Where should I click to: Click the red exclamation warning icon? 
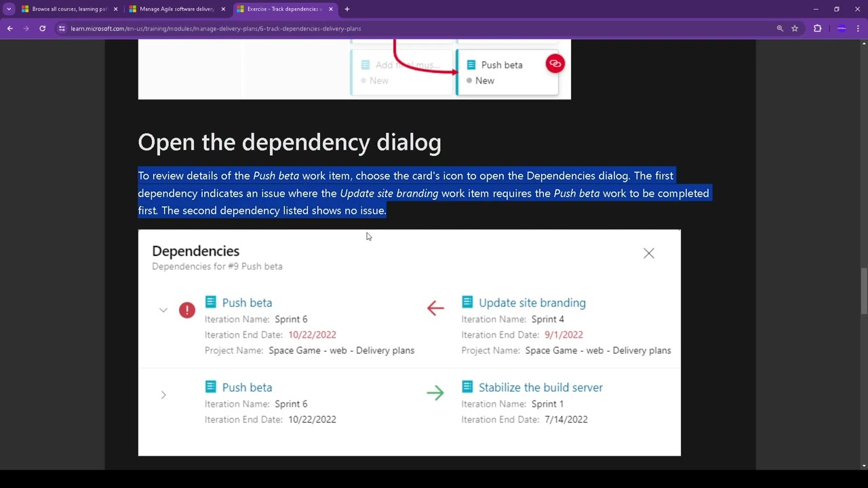coord(187,310)
